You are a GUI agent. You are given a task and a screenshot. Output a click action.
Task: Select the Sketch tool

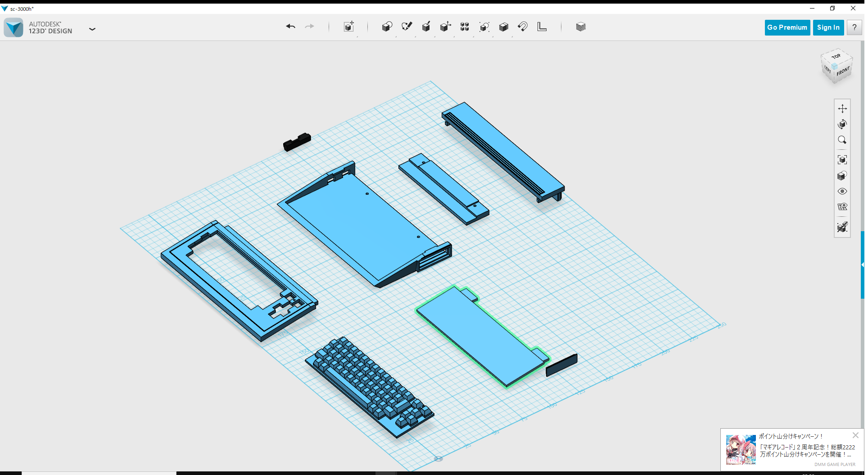tap(407, 27)
